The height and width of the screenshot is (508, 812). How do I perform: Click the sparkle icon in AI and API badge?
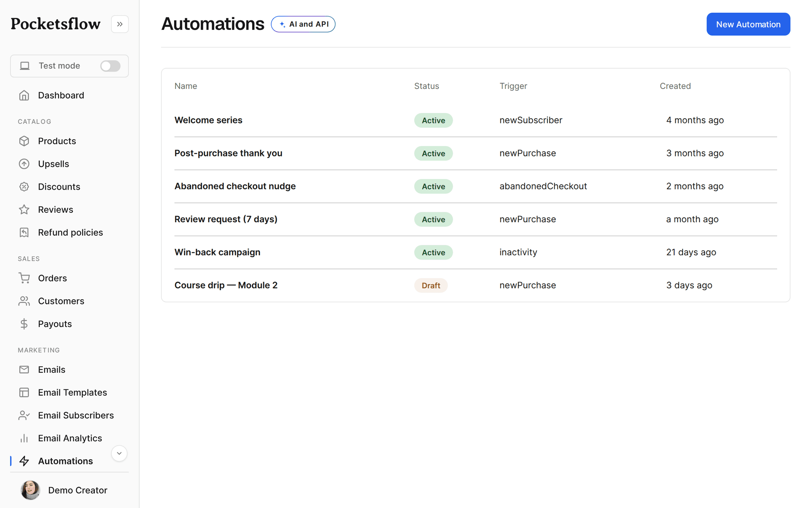click(x=282, y=24)
